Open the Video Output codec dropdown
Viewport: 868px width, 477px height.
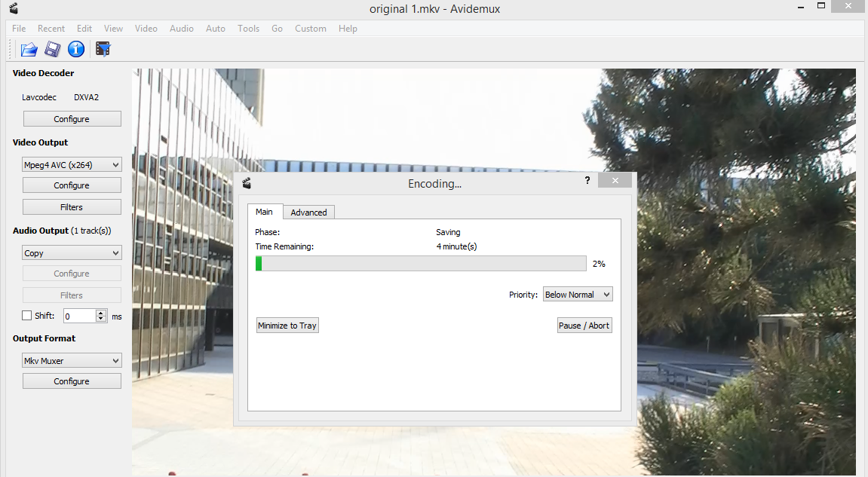pos(72,165)
